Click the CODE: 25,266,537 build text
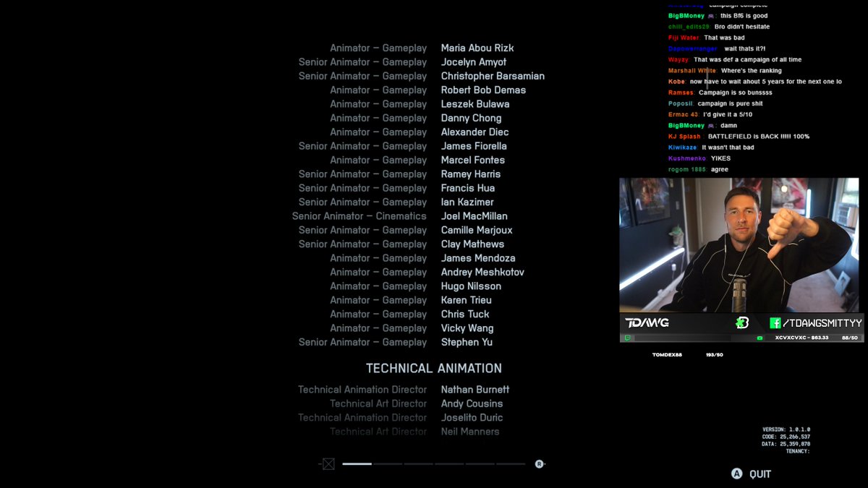 (x=786, y=437)
